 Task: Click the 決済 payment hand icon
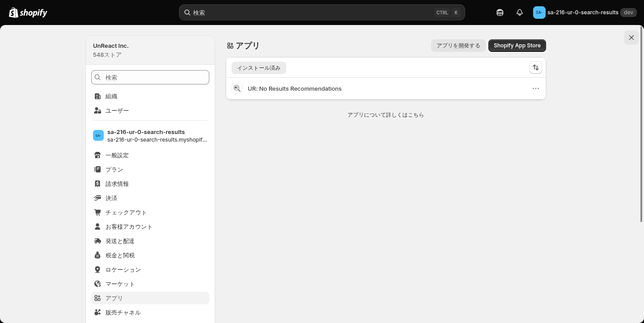97,198
